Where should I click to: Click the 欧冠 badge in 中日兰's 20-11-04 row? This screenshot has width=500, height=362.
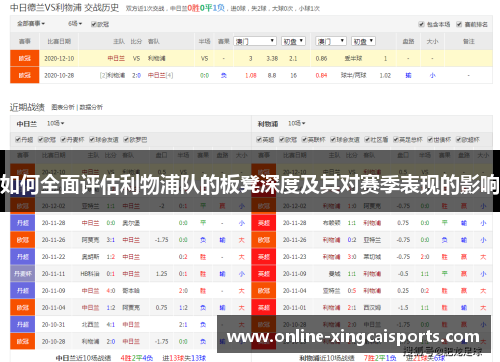pos(23,308)
